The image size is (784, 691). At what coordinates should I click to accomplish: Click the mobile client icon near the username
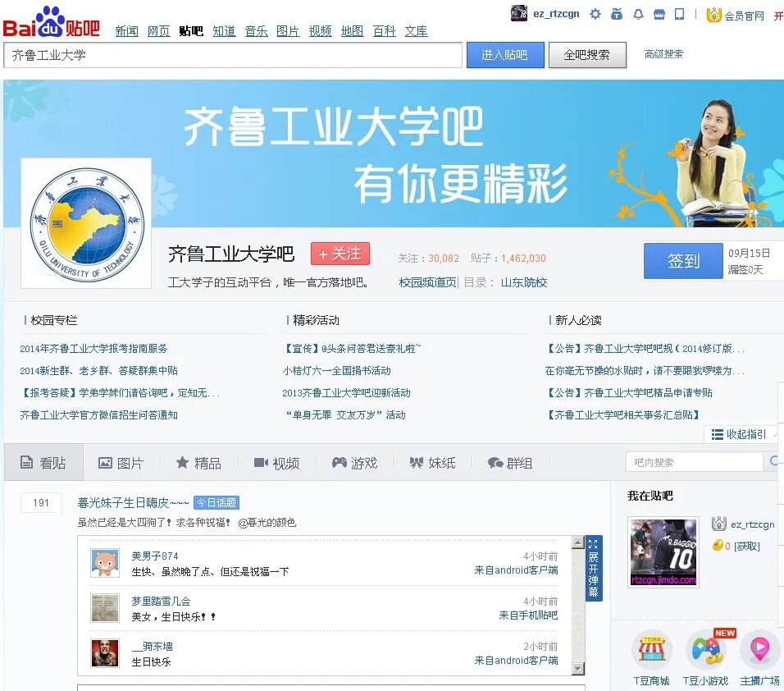click(x=679, y=14)
